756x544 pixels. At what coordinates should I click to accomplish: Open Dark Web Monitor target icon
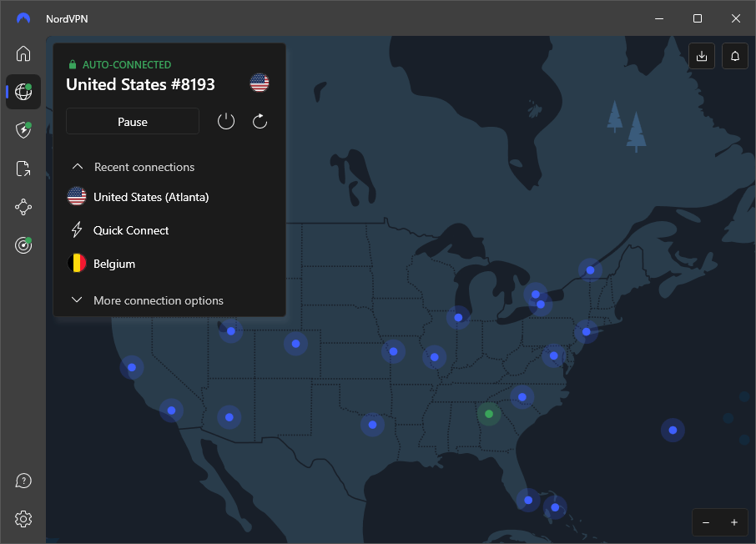23,245
